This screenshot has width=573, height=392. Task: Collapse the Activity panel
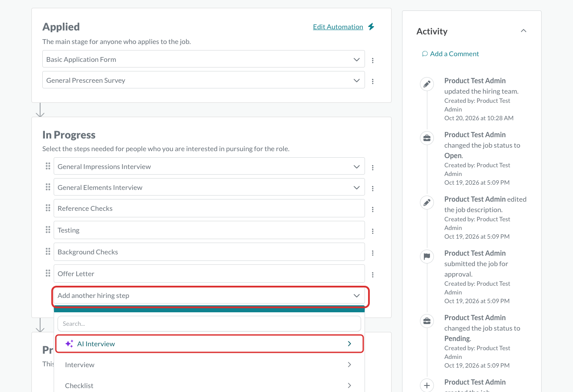pos(524,31)
